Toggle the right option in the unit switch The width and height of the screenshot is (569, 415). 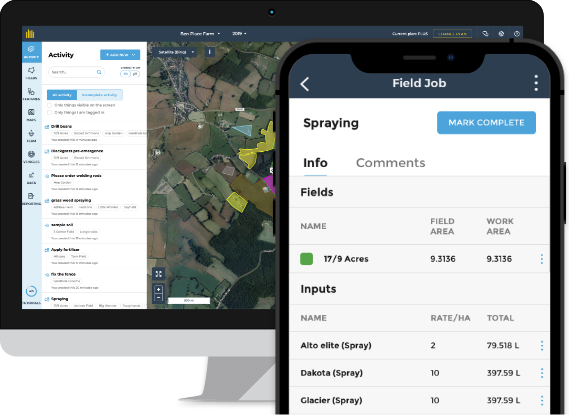tap(135, 74)
